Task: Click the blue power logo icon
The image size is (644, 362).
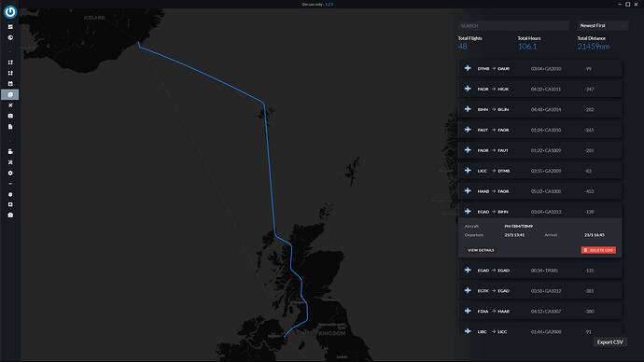Action: 10,11
